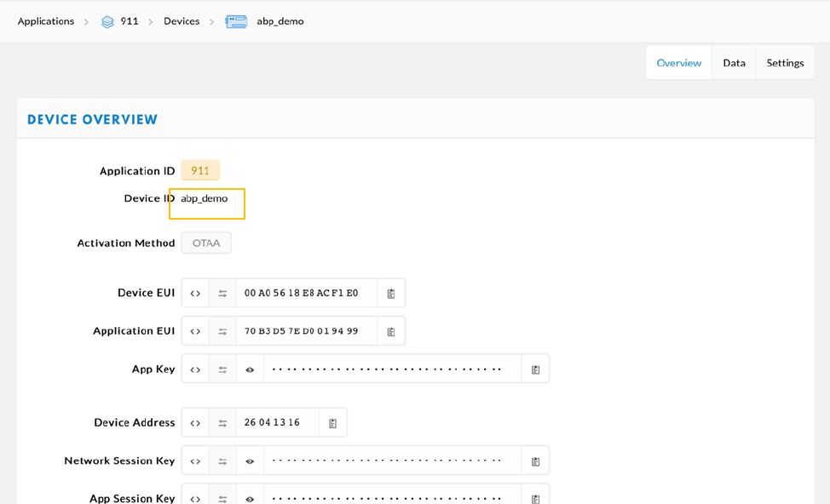Switch to the Settings tab
Viewport: 830px width, 504px height.
[x=785, y=63]
